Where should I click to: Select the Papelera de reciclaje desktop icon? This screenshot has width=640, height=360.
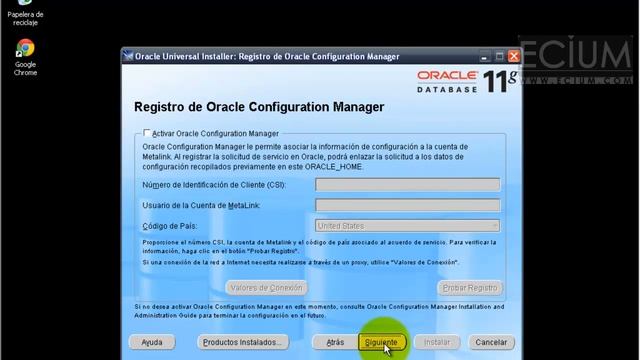pyautogui.click(x=25, y=13)
